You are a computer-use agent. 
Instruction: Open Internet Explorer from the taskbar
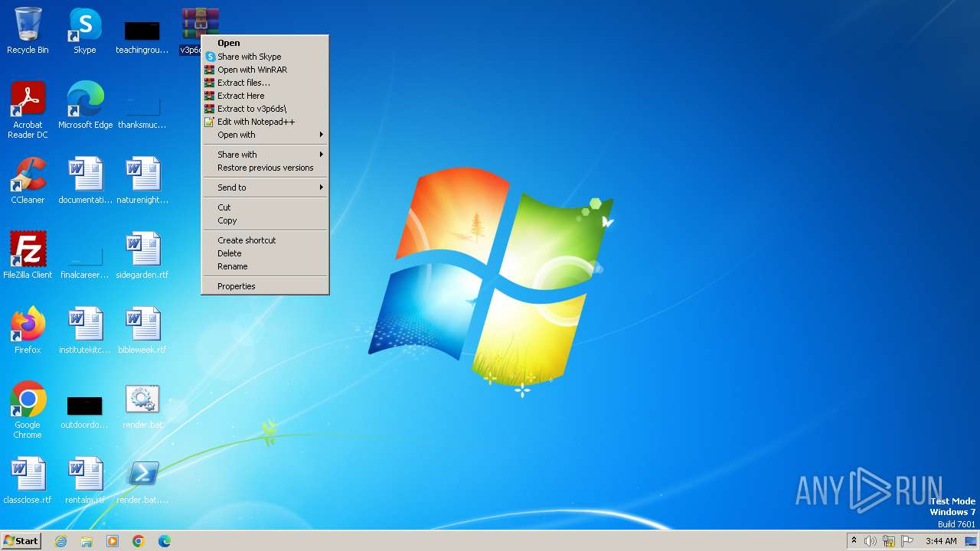click(x=61, y=541)
